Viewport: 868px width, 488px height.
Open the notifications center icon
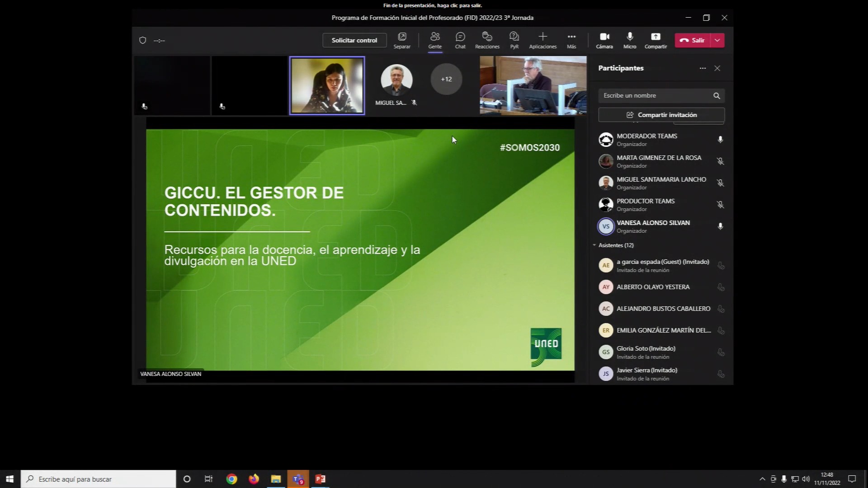pyautogui.click(x=852, y=479)
